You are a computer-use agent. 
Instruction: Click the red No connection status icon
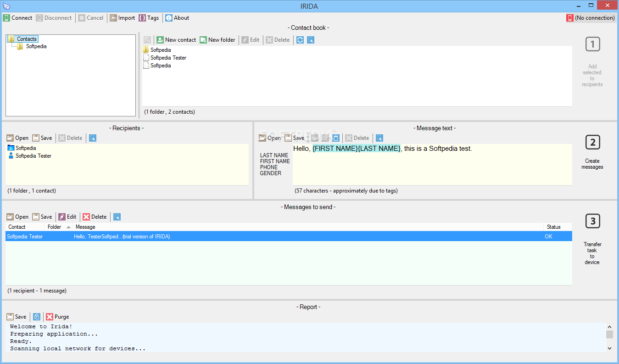tap(569, 18)
